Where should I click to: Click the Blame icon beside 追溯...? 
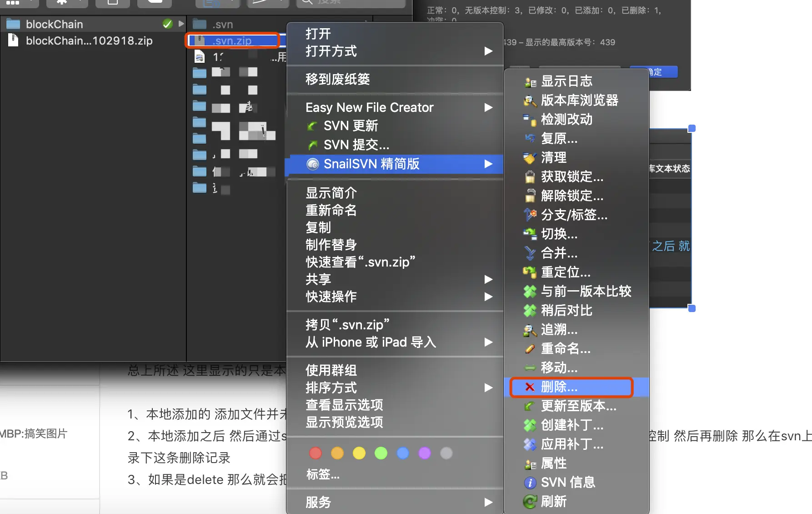click(530, 330)
